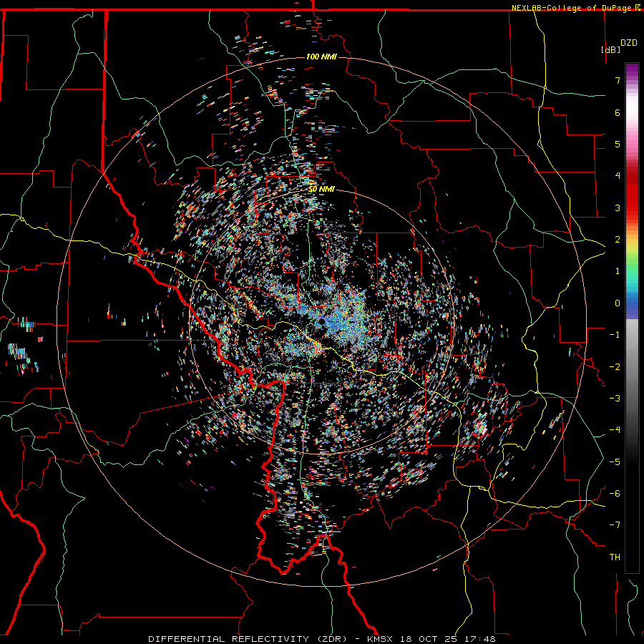Click the vertical ZDR color bar
The image size is (644, 644).
click(632, 318)
